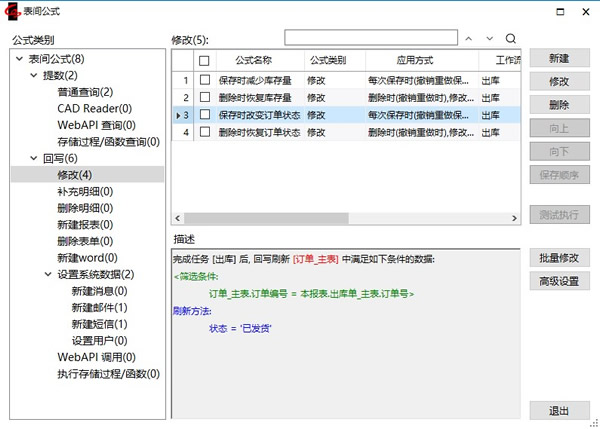Collapse the 设置系统数据(2) tree node
Screen dimensions: 600x429
pyautogui.click(x=48, y=275)
